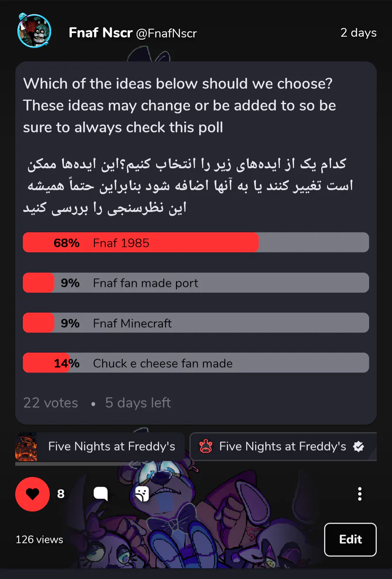Click the 2 days timestamp
This screenshot has height=579, width=392.
click(358, 33)
